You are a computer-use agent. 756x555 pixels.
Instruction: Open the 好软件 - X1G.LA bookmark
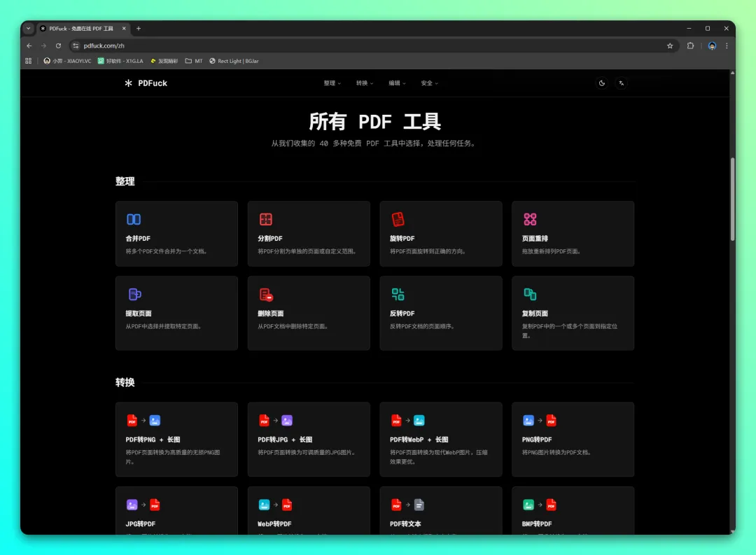pyautogui.click(x=120, y=61)
